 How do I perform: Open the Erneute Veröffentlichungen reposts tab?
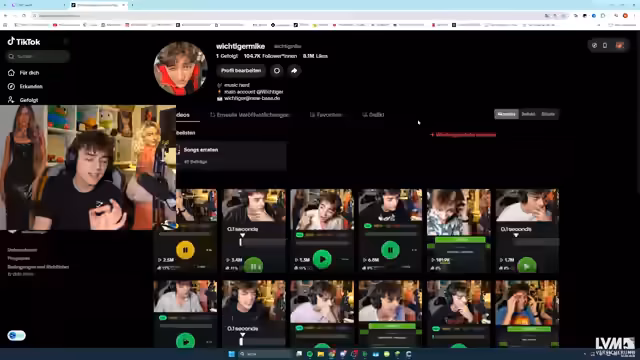coord(249,115)
